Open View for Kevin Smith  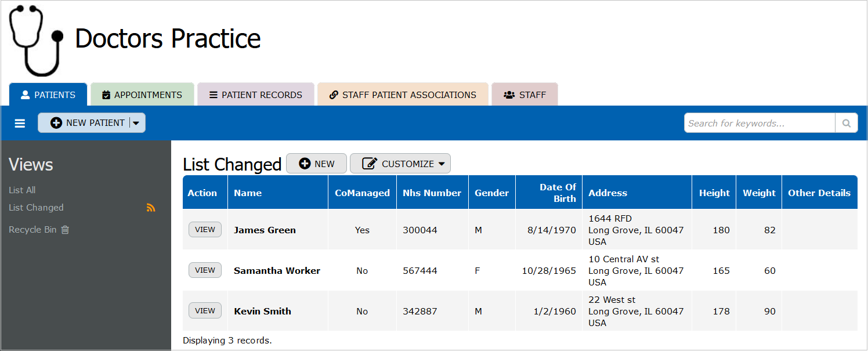point(205,311)
